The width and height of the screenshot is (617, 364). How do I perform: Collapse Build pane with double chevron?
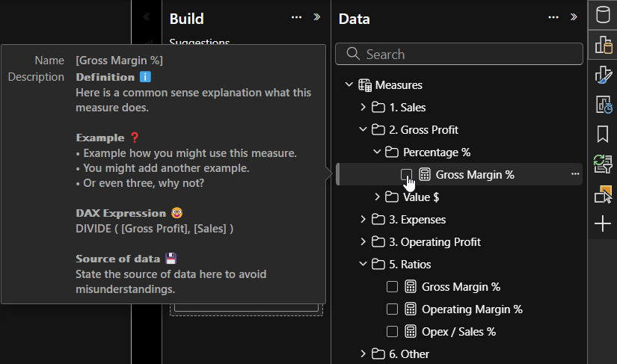pyautogui.click(x=317, y=17)
